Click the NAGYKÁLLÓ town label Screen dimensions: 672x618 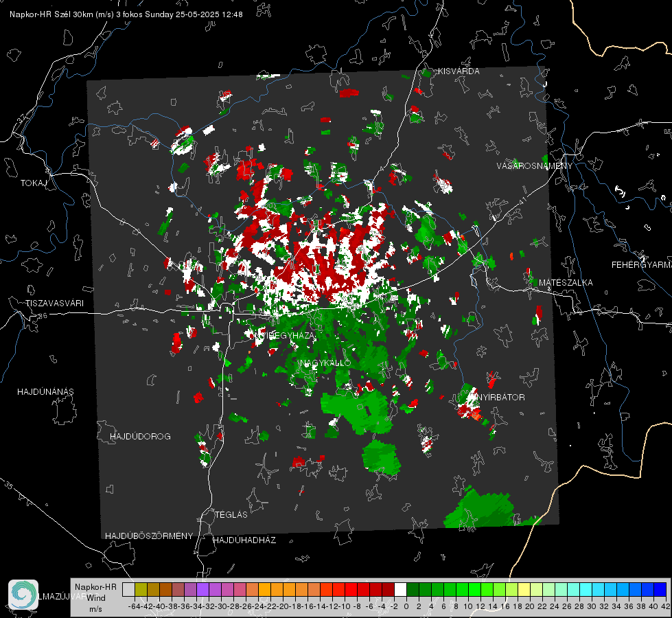325,363
